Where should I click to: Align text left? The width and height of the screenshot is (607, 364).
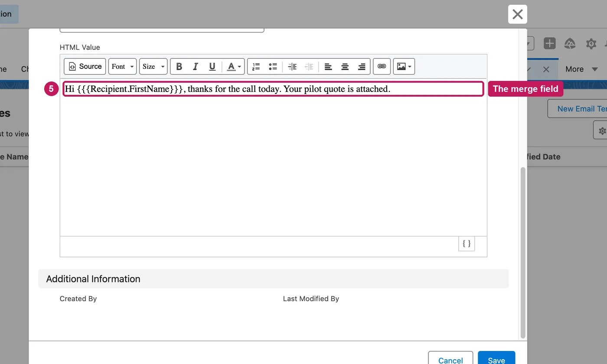(329, 66)
